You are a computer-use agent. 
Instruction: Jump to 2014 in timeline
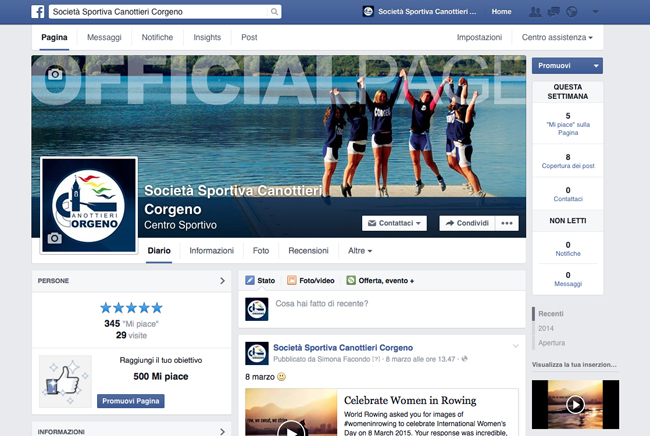tap(546, 328)
